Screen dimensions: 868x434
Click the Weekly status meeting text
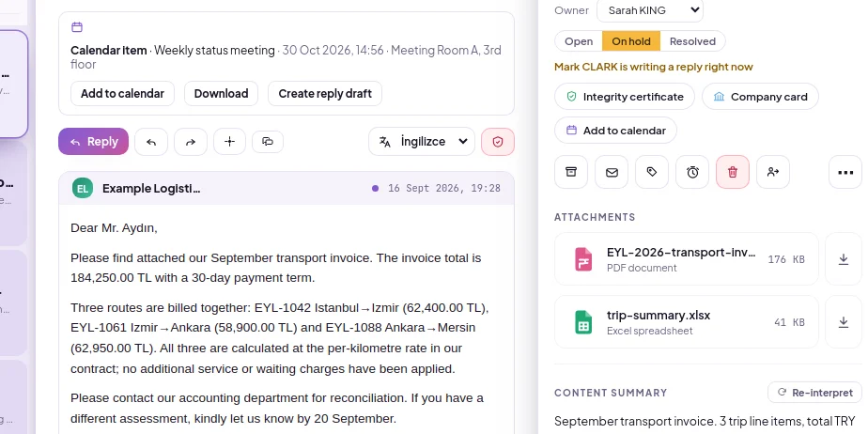tap(214, 51)
